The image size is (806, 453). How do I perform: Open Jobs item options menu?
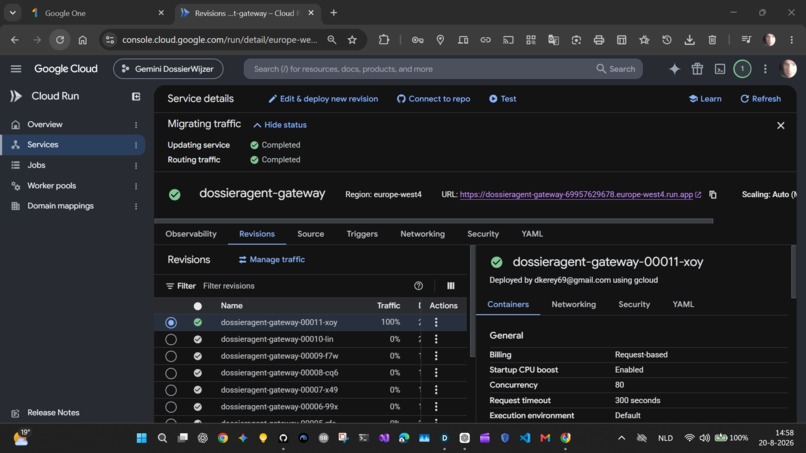pos(136,166)
